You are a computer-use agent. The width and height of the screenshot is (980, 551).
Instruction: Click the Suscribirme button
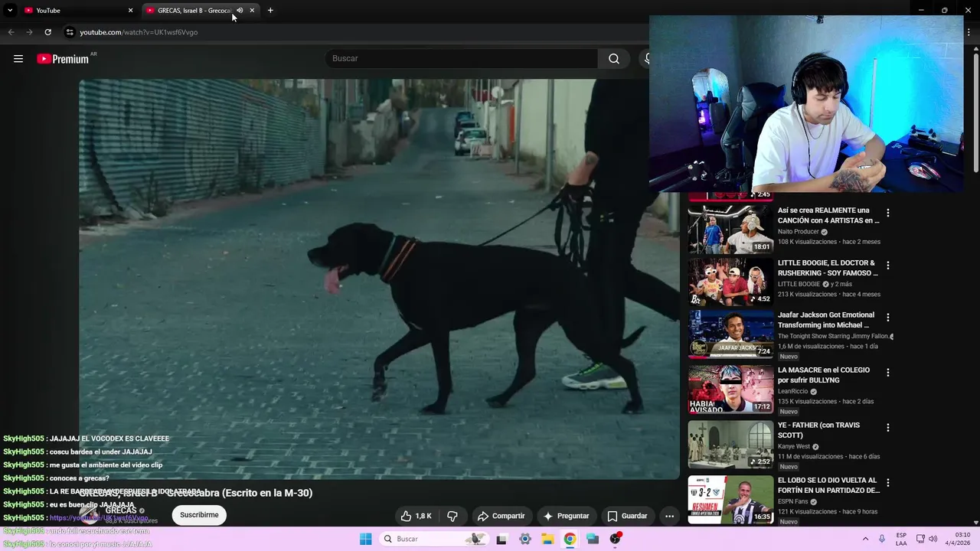(x=199, y=515)
